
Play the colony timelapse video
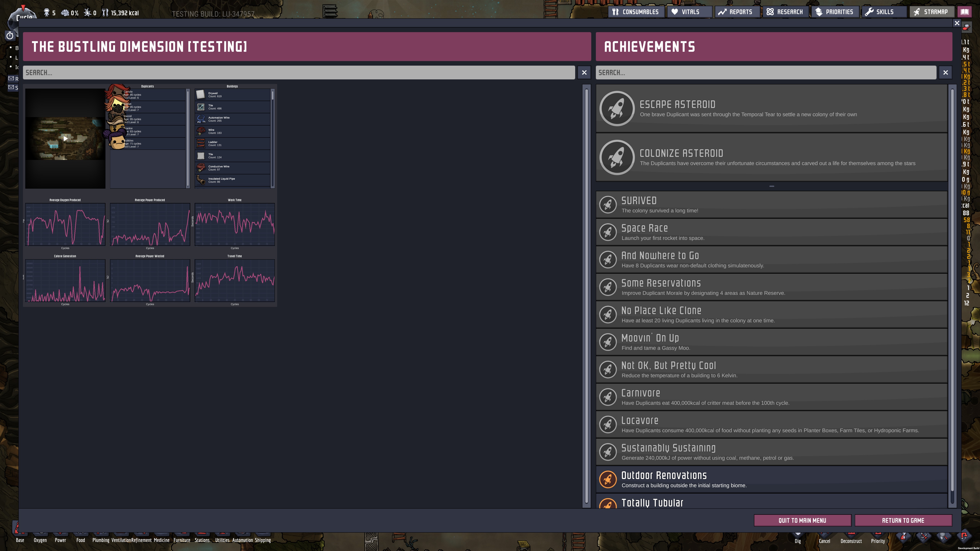65,139
